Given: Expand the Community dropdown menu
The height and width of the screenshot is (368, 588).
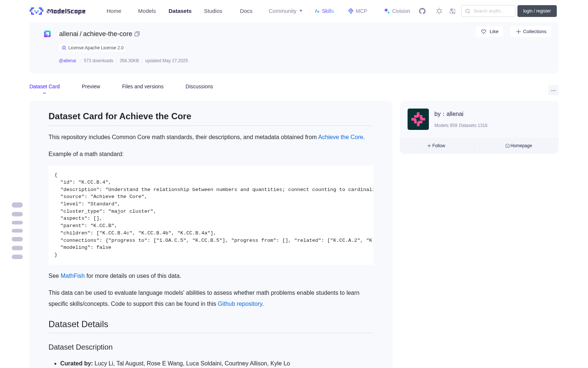Looking at the screenshot, I should [286, 11].
